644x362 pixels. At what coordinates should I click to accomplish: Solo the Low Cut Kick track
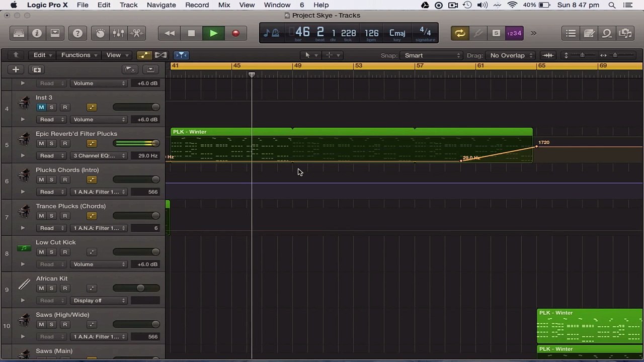coord(51,252)
